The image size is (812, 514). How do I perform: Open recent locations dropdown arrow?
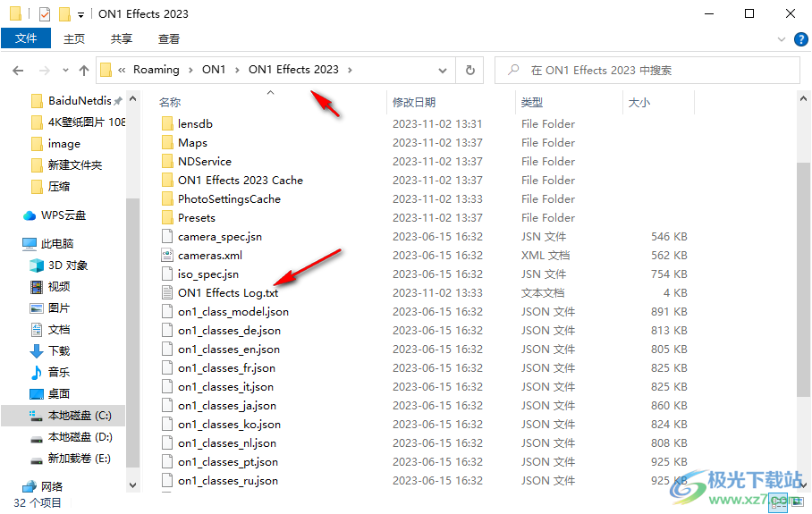(x=65, y=71)
